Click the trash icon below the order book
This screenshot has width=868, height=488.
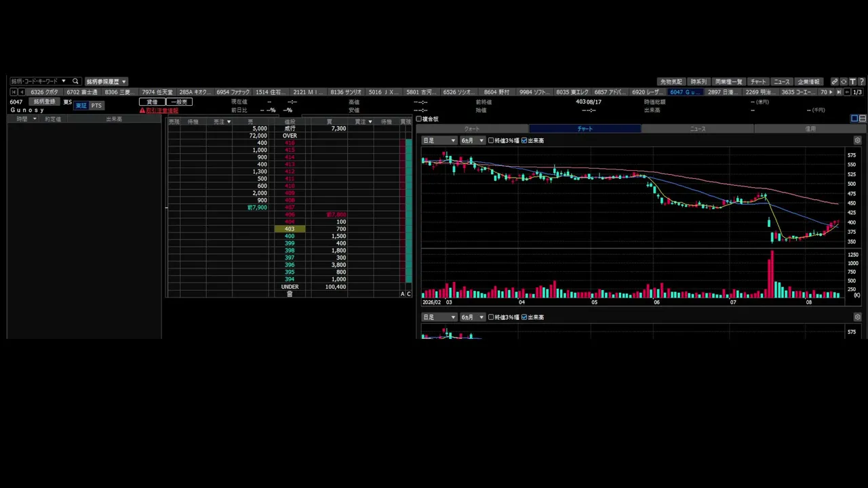click(290, 293)
